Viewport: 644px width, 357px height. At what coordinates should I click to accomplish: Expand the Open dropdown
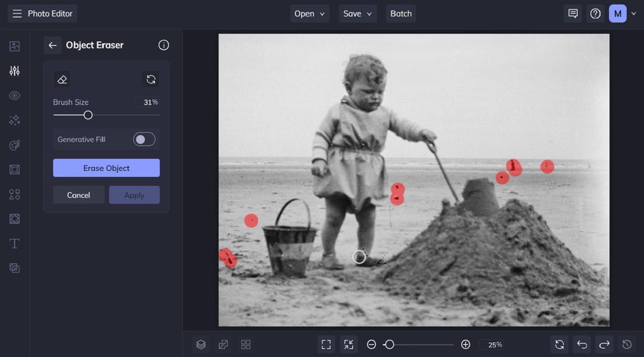[310, 14]
